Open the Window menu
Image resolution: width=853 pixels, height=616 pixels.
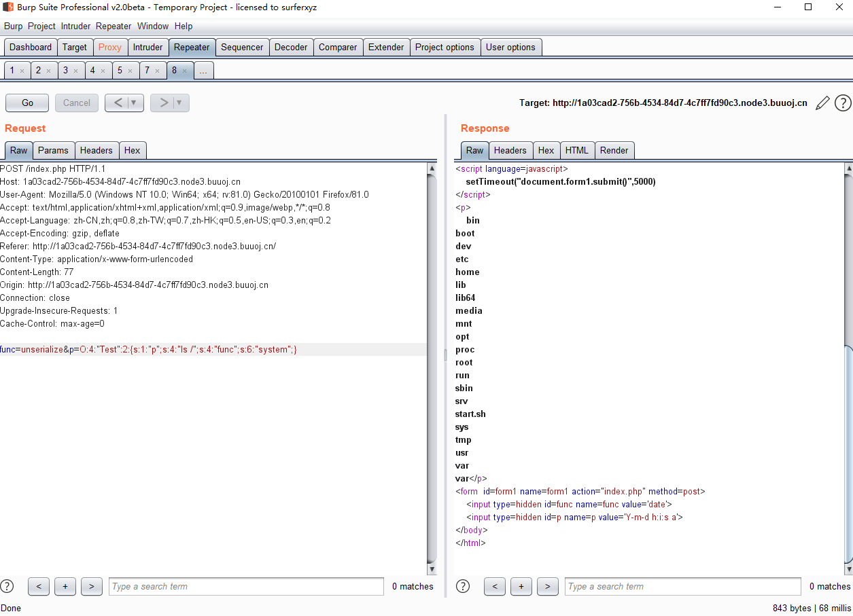point(153,26)
